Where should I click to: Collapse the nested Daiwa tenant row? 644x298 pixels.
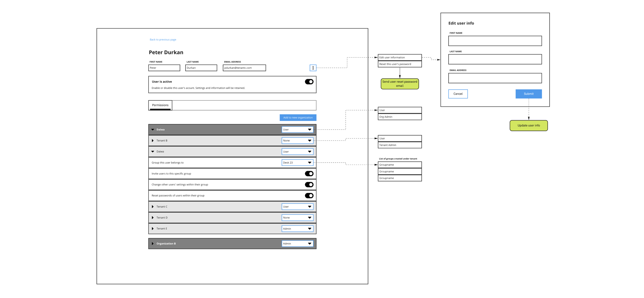click(x=153, y=152)
